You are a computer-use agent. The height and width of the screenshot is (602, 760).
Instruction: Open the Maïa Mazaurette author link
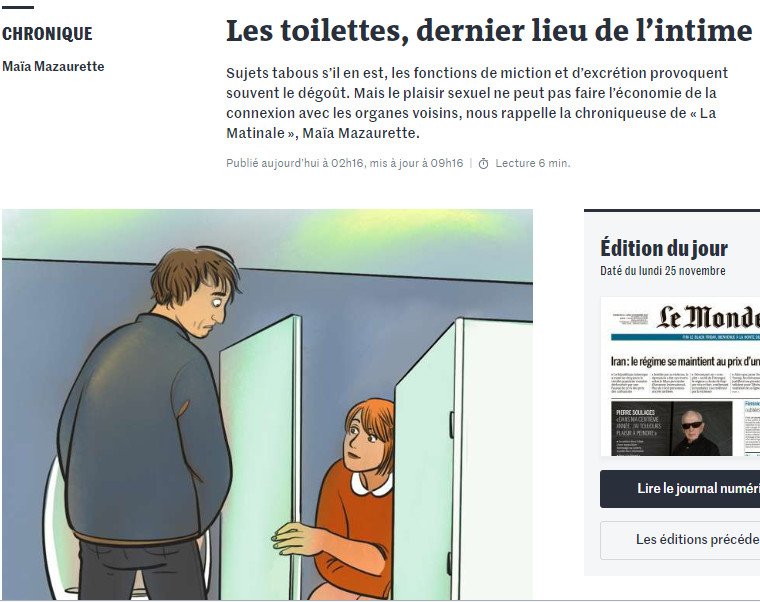(53, 66)
